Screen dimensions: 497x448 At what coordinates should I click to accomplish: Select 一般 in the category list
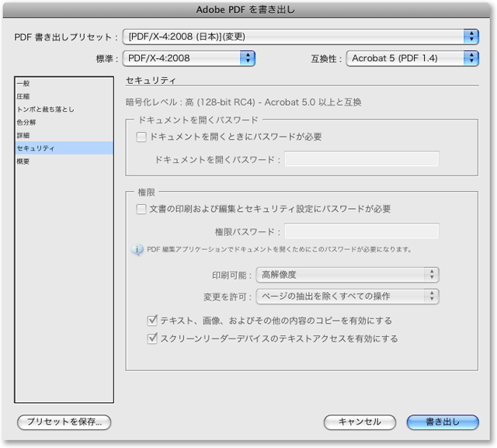tap(24, 83)
